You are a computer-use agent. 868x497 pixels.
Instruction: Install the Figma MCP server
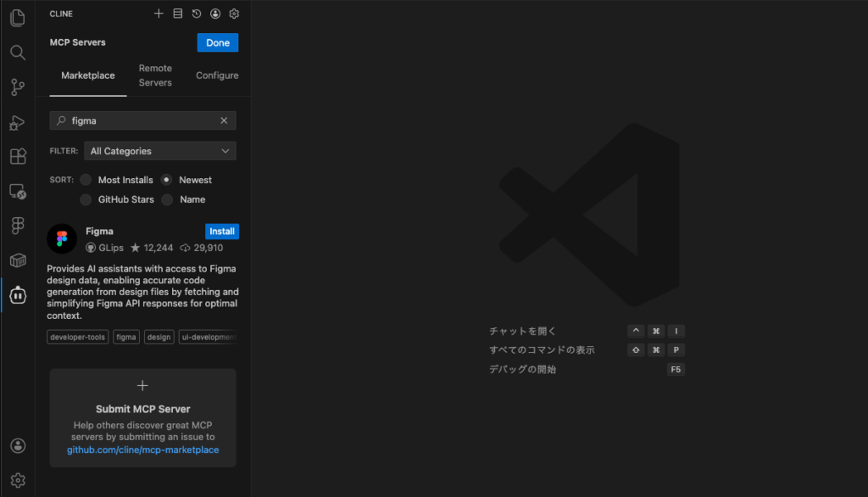222,232
